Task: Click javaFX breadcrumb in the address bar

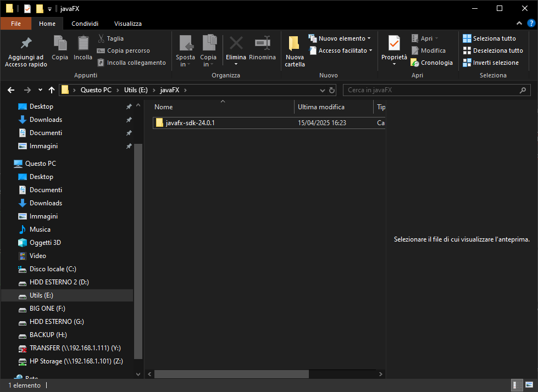Action: pos(169,90)
